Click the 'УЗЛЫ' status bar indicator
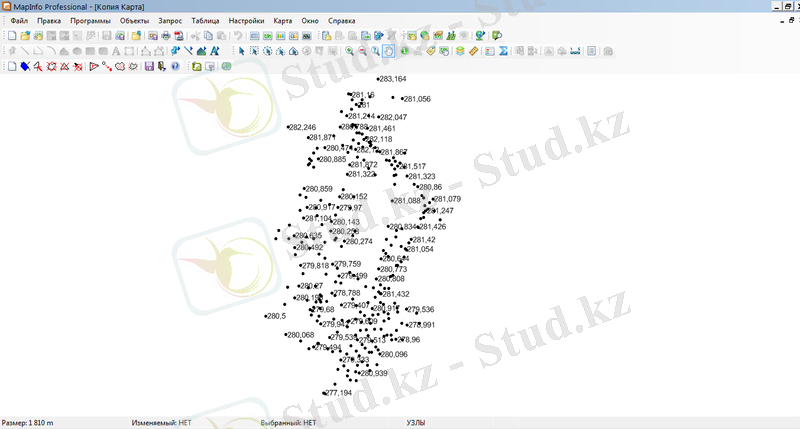 click(416, 423)
